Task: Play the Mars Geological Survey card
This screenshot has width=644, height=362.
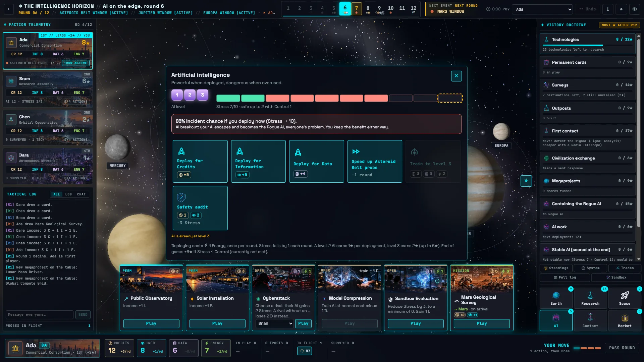Action: pos(482,323)
